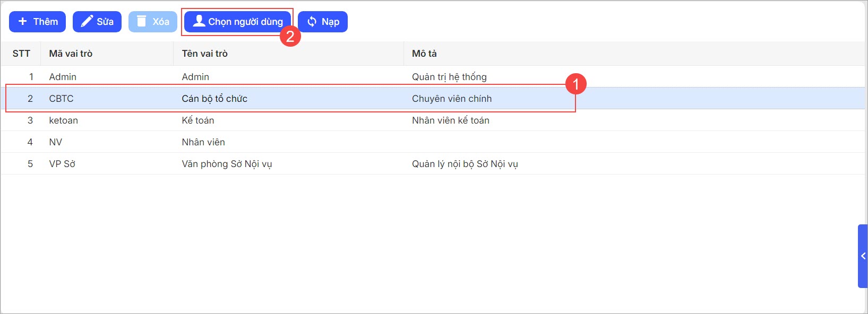Click the Cán bộ tổ chức cell
This screenshot has height=314, width=868.
pyautogui.click(x=214, y=99)
